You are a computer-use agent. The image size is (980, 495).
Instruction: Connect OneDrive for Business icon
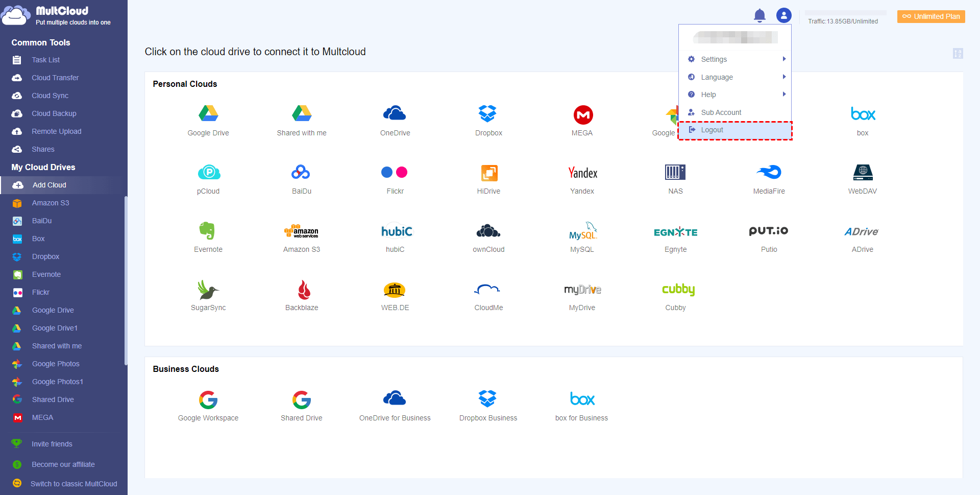(x=395, y=398)
